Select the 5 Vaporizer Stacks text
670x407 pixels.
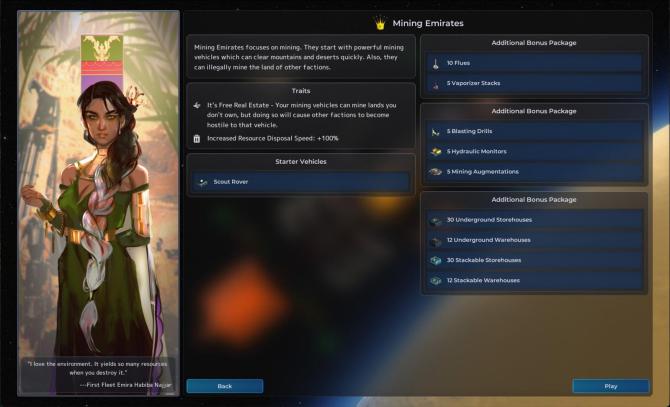coord(473,83)
